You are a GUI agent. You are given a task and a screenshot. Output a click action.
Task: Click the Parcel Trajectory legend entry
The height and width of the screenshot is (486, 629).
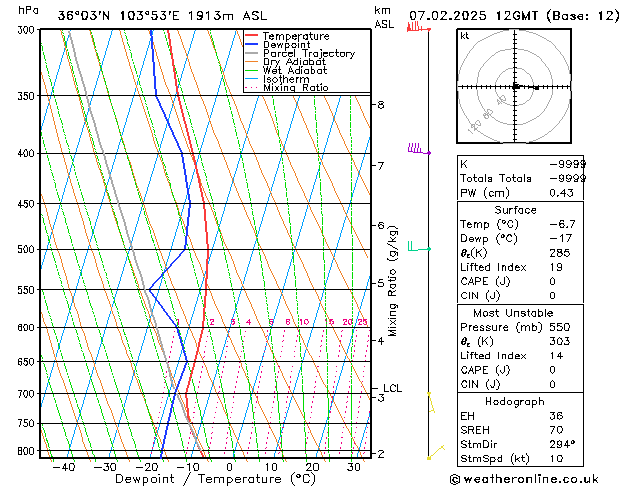pos(300,53)
